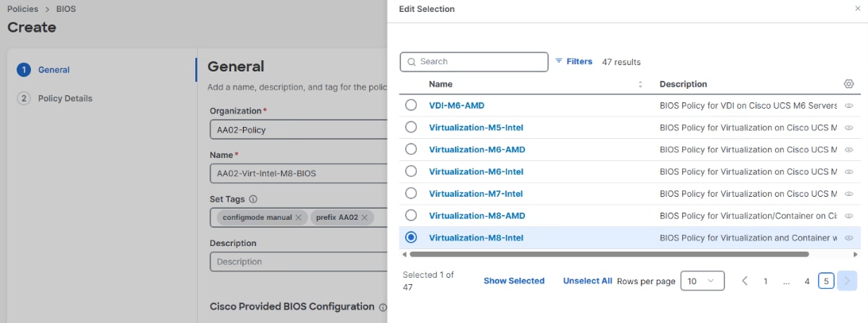Screen dimensions: 868x323
Task: Click the Description input field
Action: 299,262
